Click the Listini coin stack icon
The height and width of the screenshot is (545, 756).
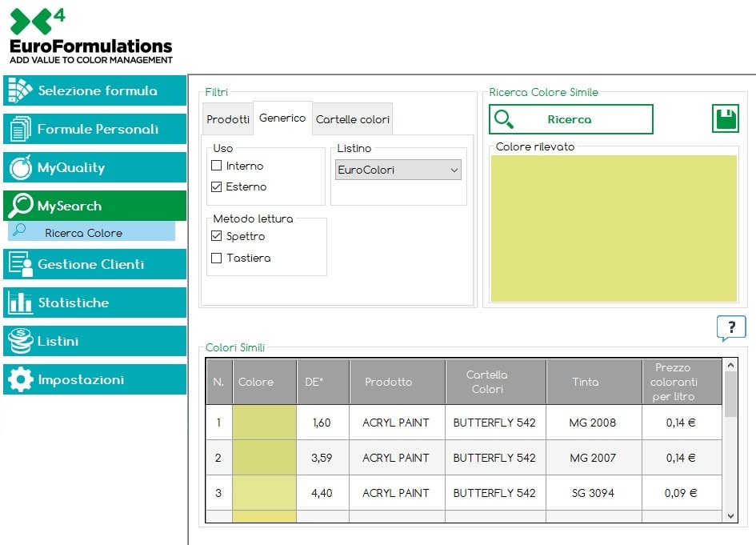pyautogui.click(x=20, y=341)
